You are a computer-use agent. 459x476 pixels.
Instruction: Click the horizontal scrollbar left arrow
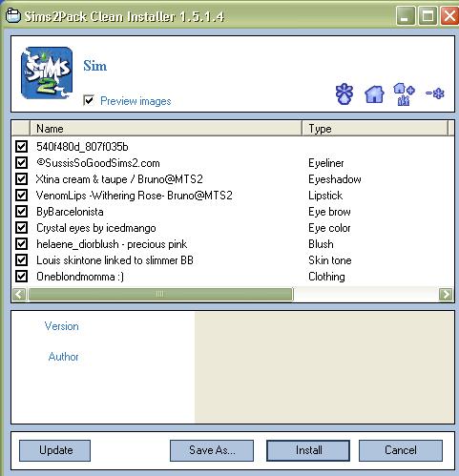(19, 294)
